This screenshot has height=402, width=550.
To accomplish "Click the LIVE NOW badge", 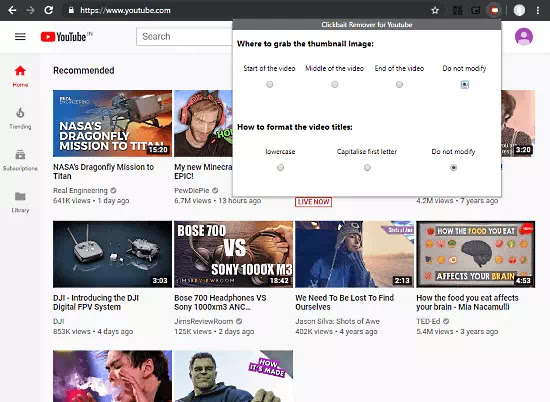I will coord(313,202).
